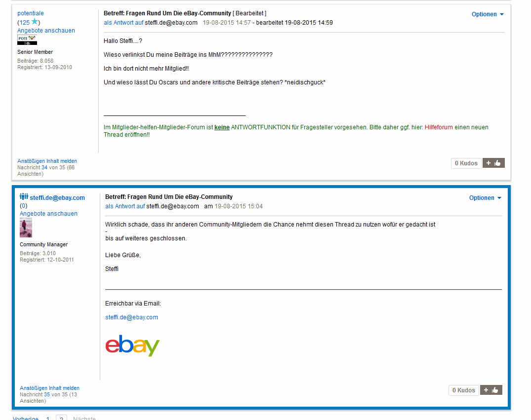Open Steffi's profile avatar picture

[x=26, y=228]
